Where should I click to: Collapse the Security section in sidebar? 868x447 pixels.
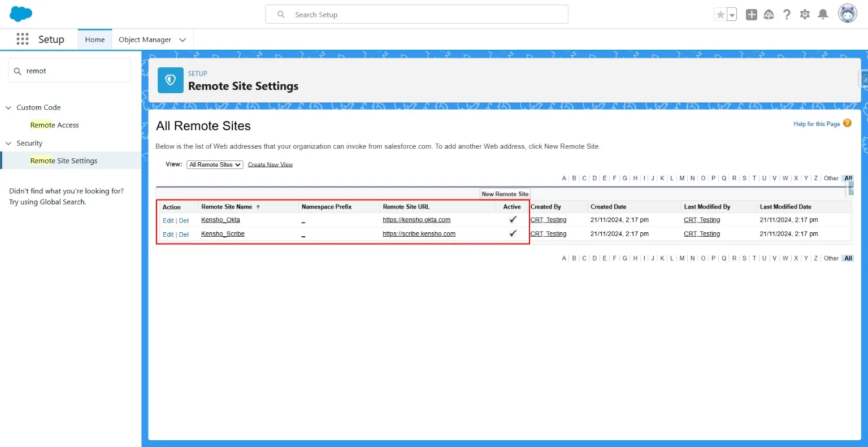8,144
